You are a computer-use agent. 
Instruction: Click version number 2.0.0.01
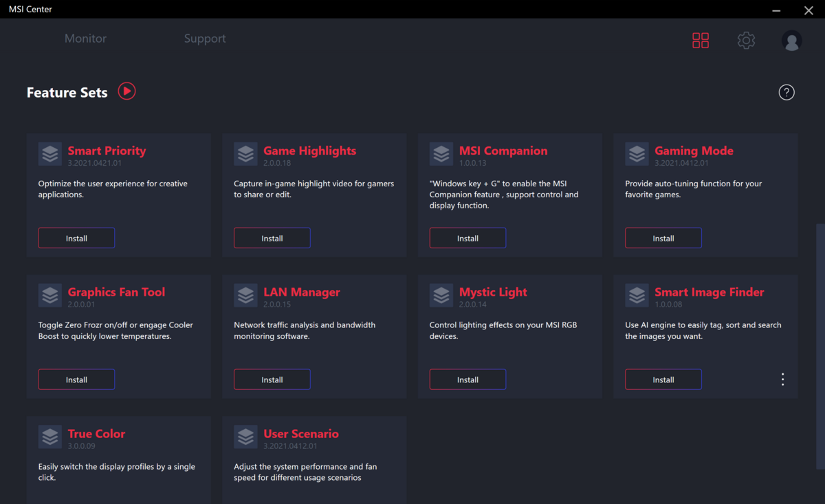[81, 305]
